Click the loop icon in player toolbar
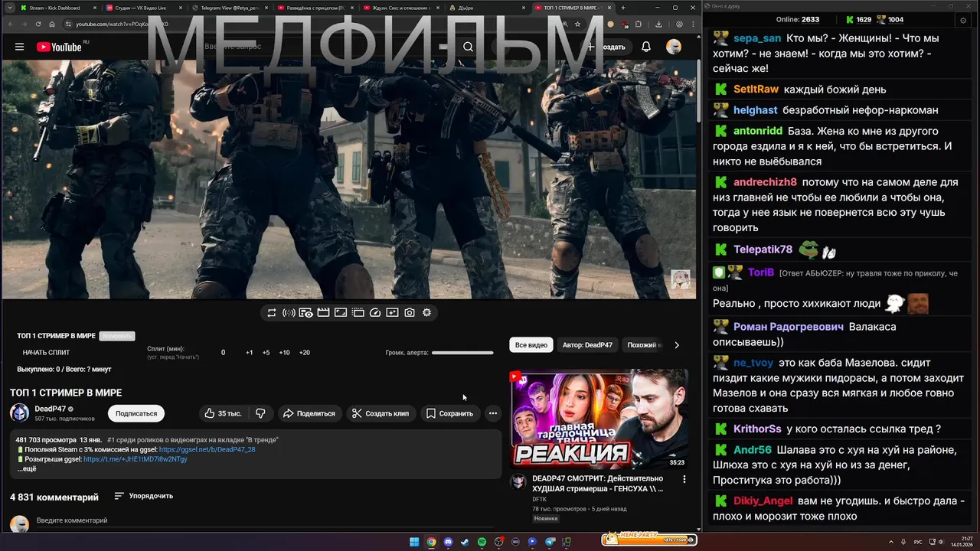 pyautogui.click(x=272, y=312)
